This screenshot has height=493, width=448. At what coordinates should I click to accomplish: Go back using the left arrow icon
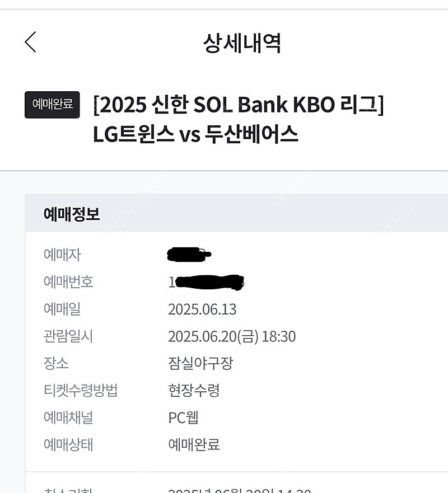click(x=30, y=42)
